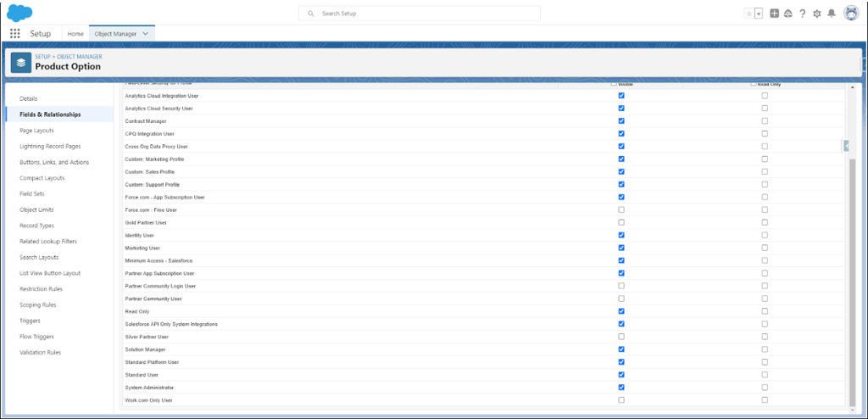The width and height of the screenshot is (868, 419).
Task: Check Visible for Work.com Only User
Action: 621,399
